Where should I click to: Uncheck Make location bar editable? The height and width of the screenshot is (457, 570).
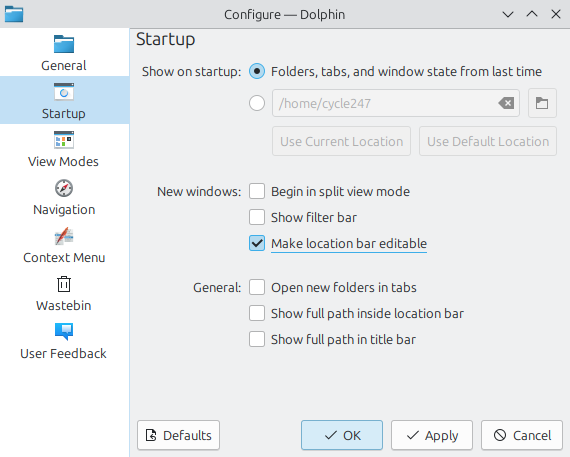[x=257, y=243]
